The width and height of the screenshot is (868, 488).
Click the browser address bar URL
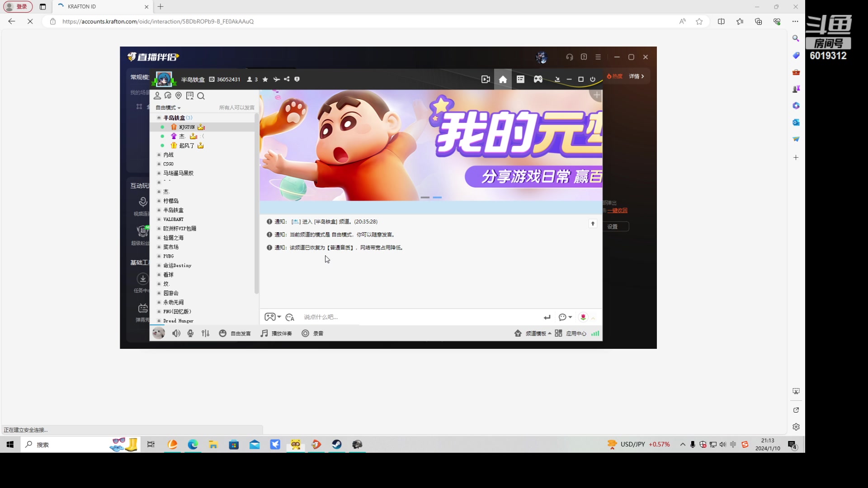pyautogui.click(x=158, y=21)
